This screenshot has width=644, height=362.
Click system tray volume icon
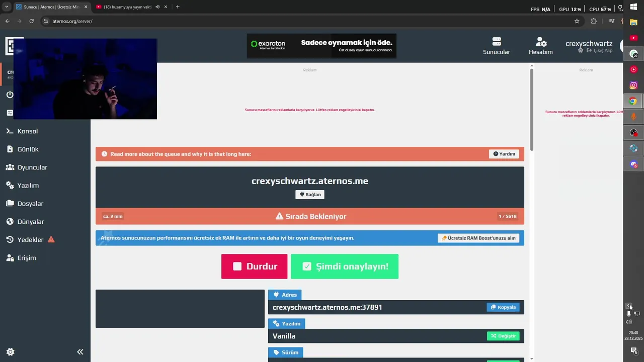click(x=628, y=322)
